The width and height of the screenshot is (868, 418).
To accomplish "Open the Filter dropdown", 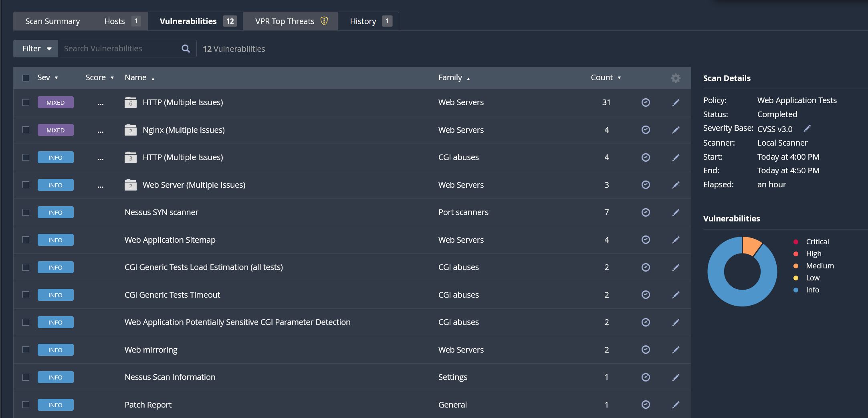I will [x=36, y=49].
